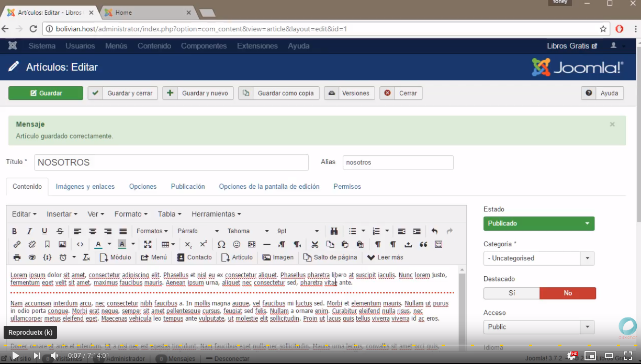Remove link with unlink icon

32,244
